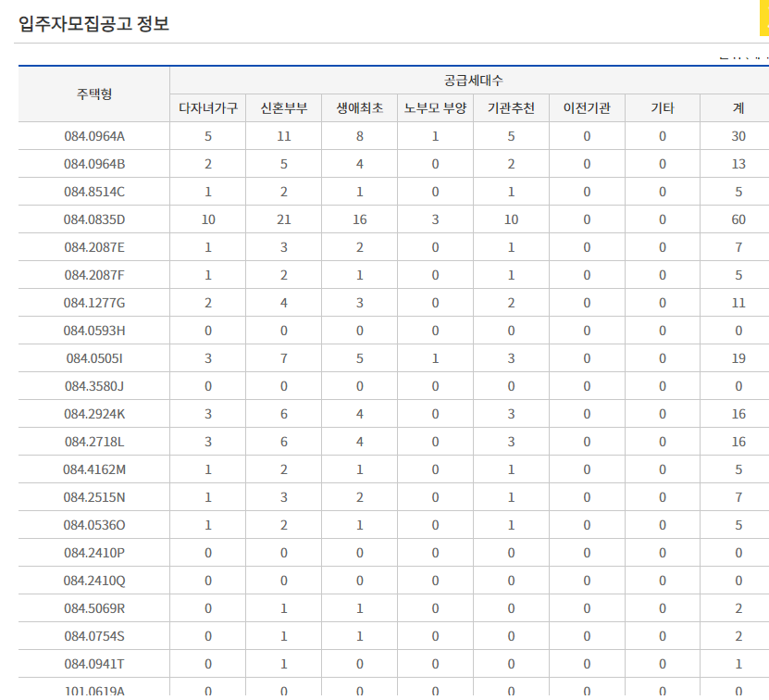
Task: Select housing type 084.0835D
Action: pos(94,219)
